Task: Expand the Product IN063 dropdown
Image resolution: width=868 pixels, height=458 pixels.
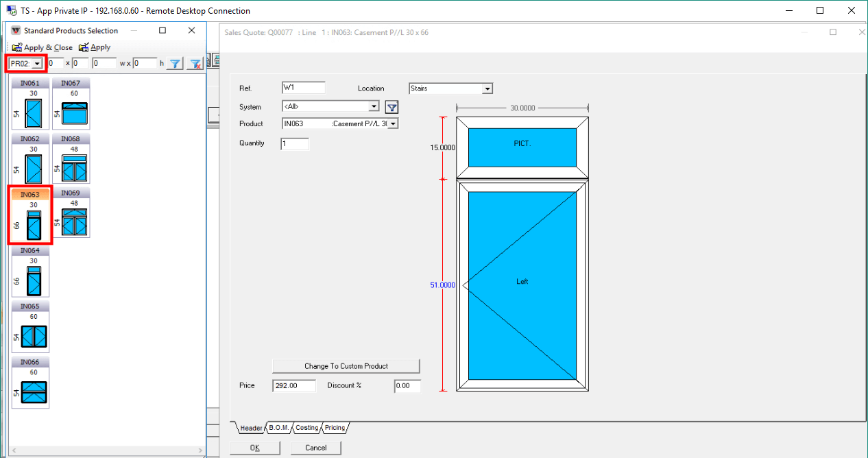Action: tap(394, 124)
